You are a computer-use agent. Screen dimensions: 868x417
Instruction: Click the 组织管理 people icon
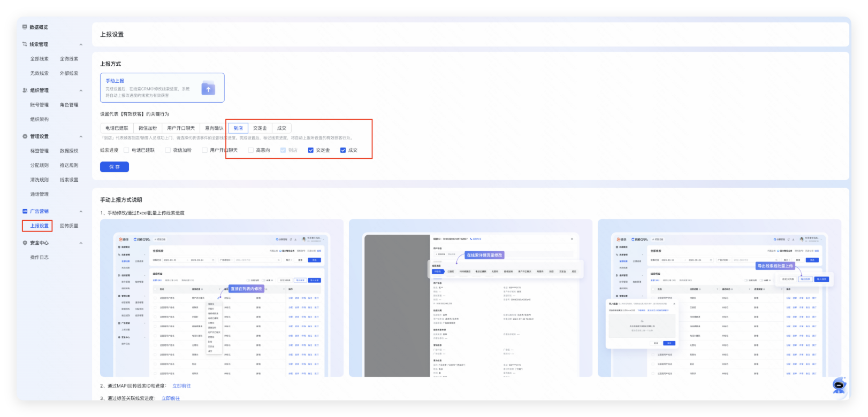[x=25, y=90]
